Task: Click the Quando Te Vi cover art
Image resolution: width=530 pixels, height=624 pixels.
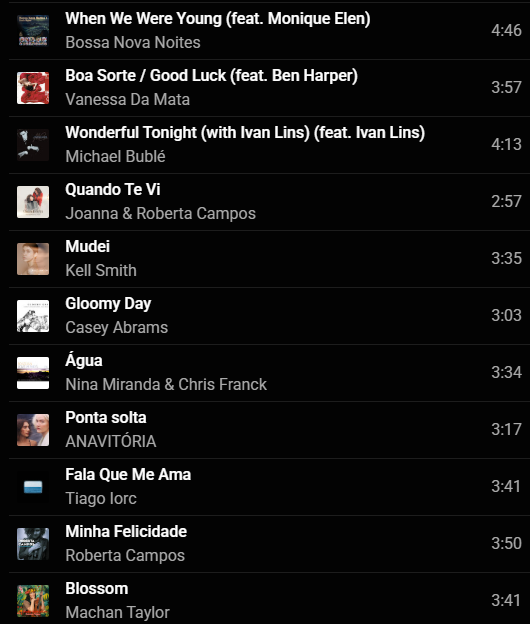Action: pos(33,202)
